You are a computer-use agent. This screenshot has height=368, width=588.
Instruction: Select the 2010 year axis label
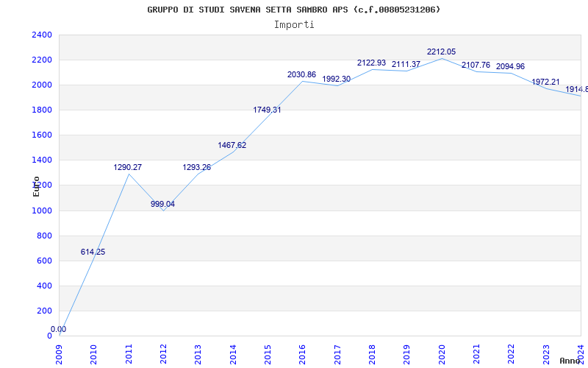94,355
